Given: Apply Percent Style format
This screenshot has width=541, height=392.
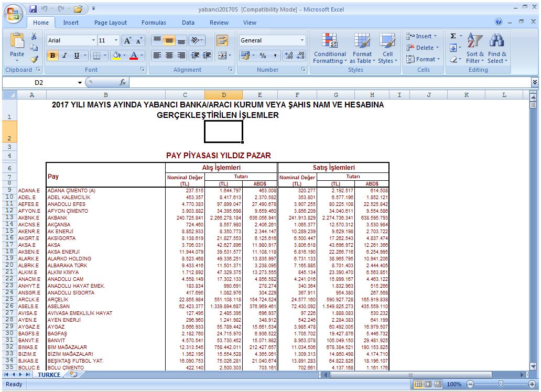Looking at the screenshot, I should tap(263, 55).
